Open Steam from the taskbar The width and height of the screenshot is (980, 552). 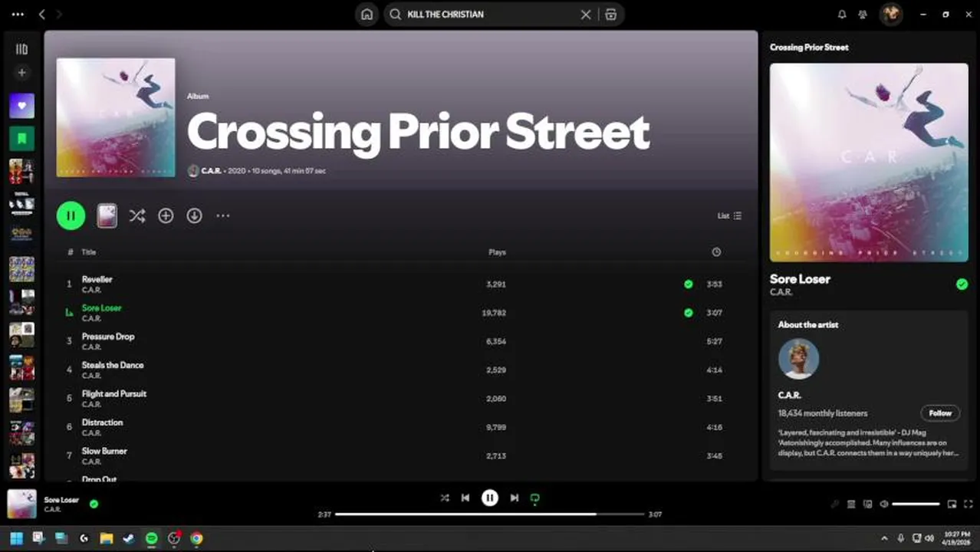(x=129, y=538)
